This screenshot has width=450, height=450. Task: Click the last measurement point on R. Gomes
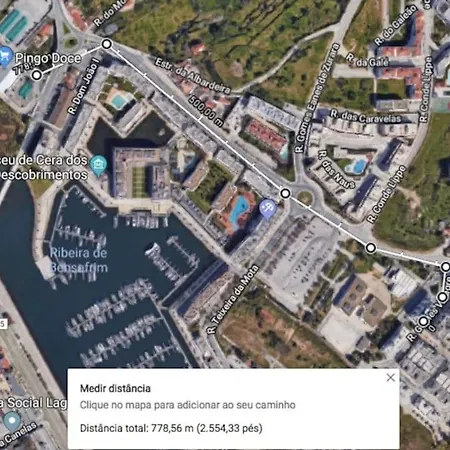coord(424,321)
